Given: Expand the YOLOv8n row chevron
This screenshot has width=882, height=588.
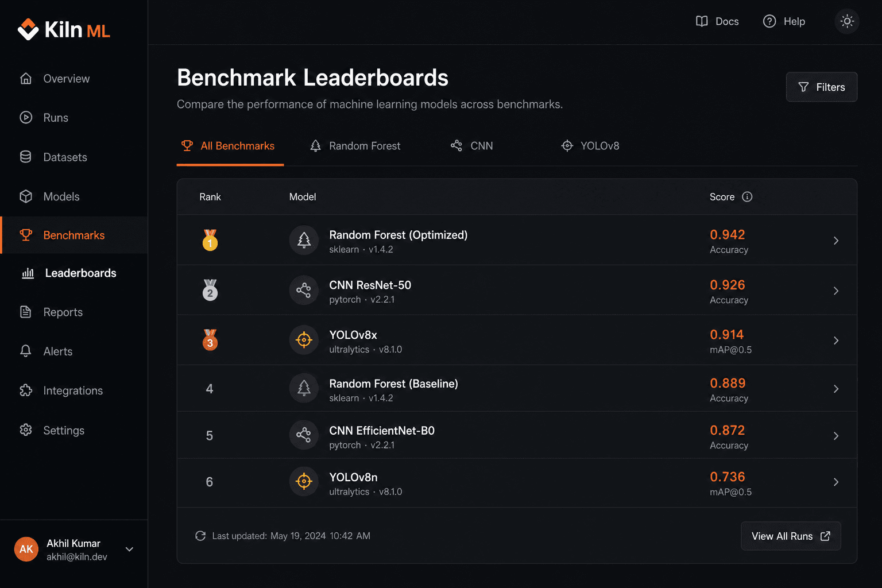Looking at the screenshot, I should pos(836,482).
